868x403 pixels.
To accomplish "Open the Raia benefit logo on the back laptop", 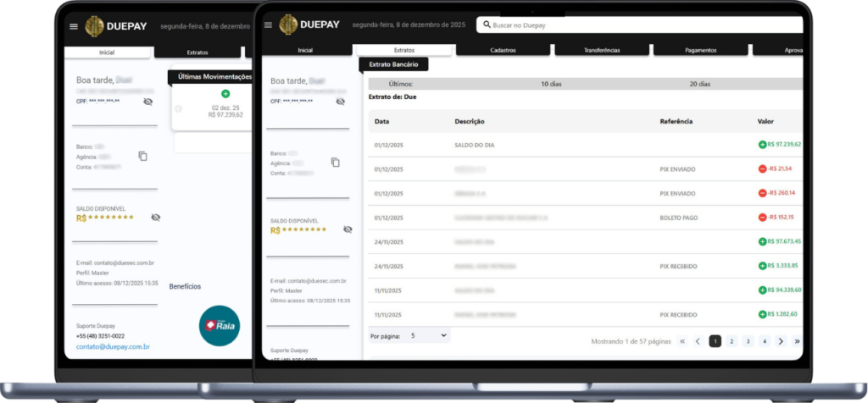I will pyautogui.click(x=220, y=326).
